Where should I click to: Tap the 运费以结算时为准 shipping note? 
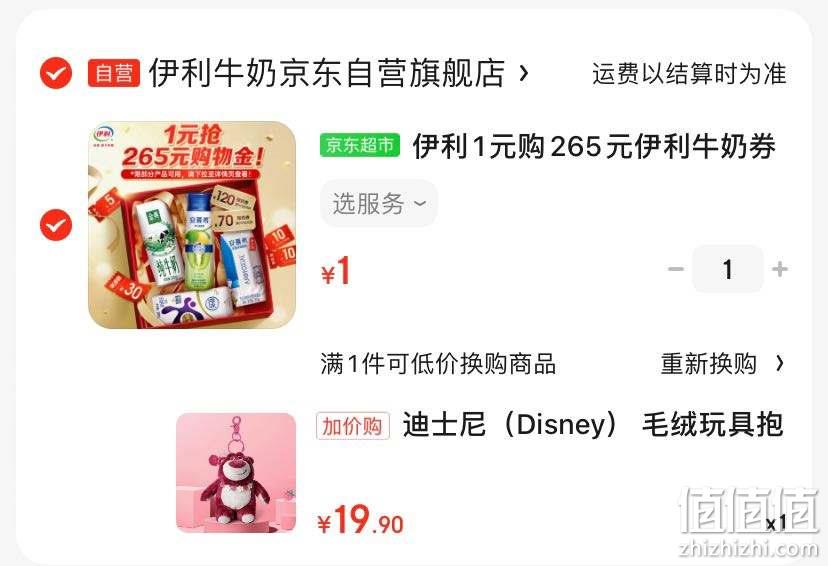[689, 73]
